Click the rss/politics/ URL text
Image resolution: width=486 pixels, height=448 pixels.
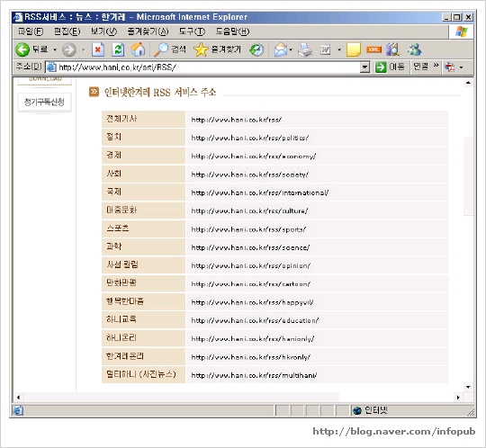click(x=250, y=138)
